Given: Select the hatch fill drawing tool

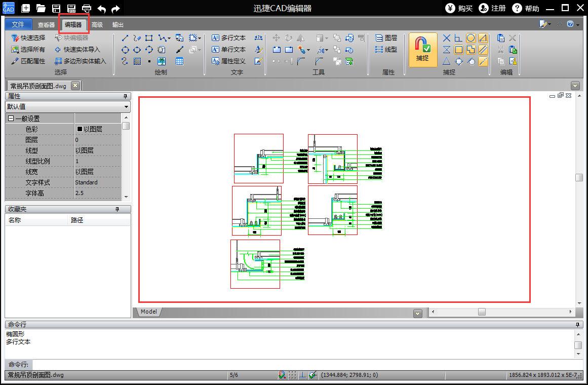Looking at the screenshot, I should pyautogui.click(x=137, y=61).
